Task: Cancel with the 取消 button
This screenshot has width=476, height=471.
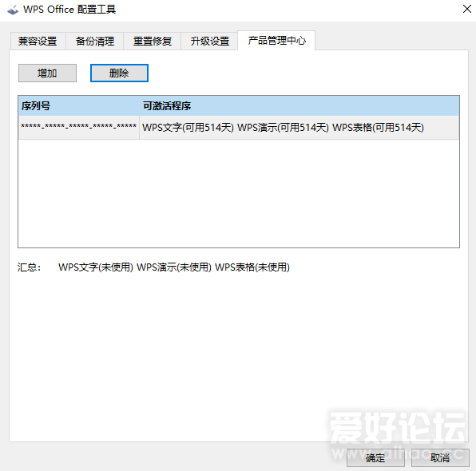Action: tap(440, 457)
